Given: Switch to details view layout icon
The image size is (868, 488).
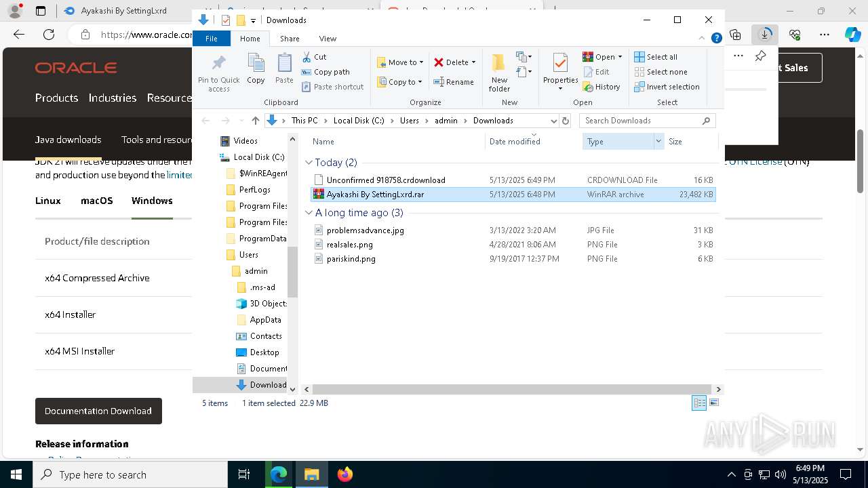Looking at the screenshot, I should pos(699,403).
